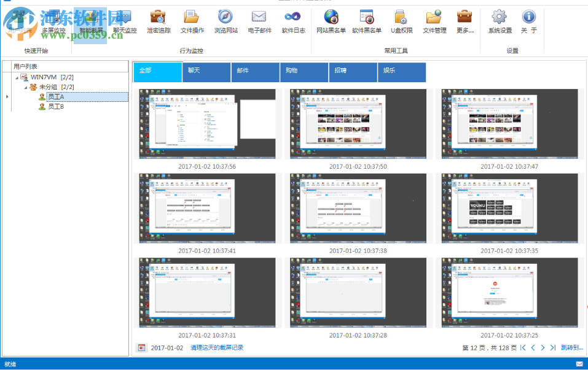This screenshot has width=588, height=370.
Task: Click the mail icon in status bar
Action: 579,364
